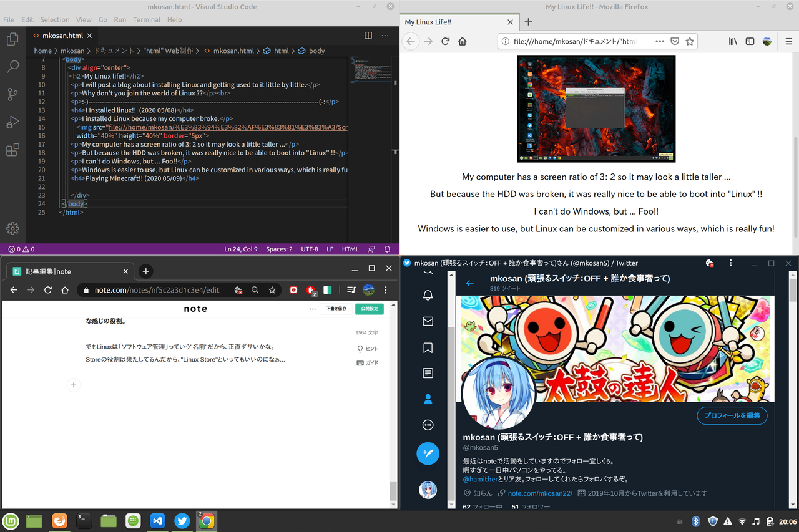The width and height of the screenshot is (799, 532).
Task: Click 'プロフィールを編集' edit profile button
Action: coord(732,415)
